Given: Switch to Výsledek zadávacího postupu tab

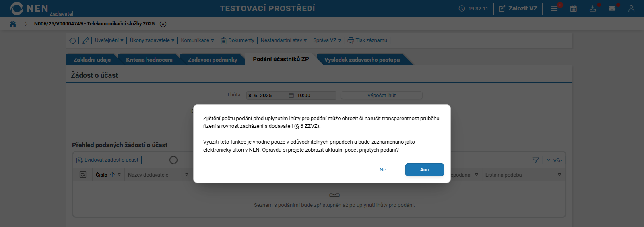Looking at the screenshot, I should click(x=362, y=60).
